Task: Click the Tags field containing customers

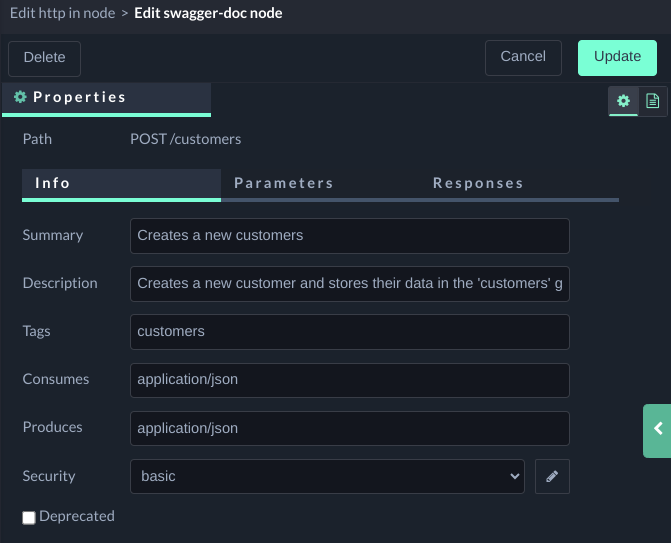Action: click(x=349, y=332)
